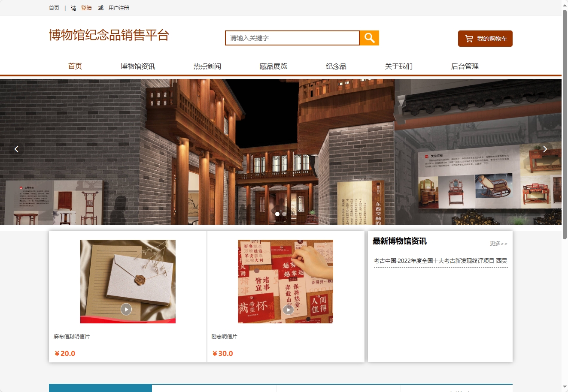The height and width of the screenshot is (392, 568).
Task: Open the 博物馆资讯 menu item
Action: click(x=138, y=66)
